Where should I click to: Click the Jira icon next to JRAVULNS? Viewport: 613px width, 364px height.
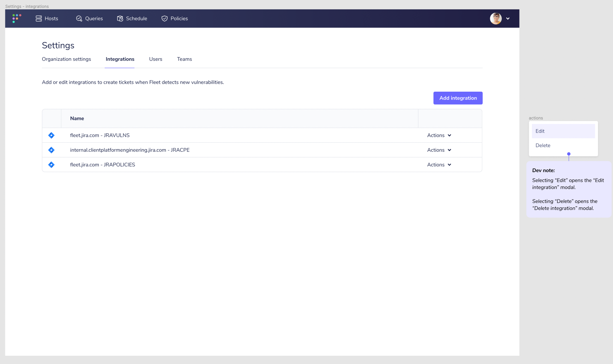click(x=51, y=135)
